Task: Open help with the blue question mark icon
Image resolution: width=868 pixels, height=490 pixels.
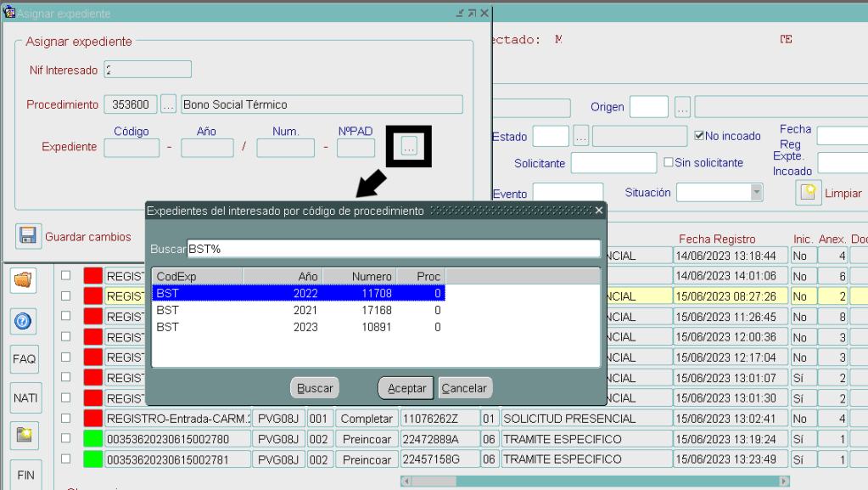Action: [24, 320]
